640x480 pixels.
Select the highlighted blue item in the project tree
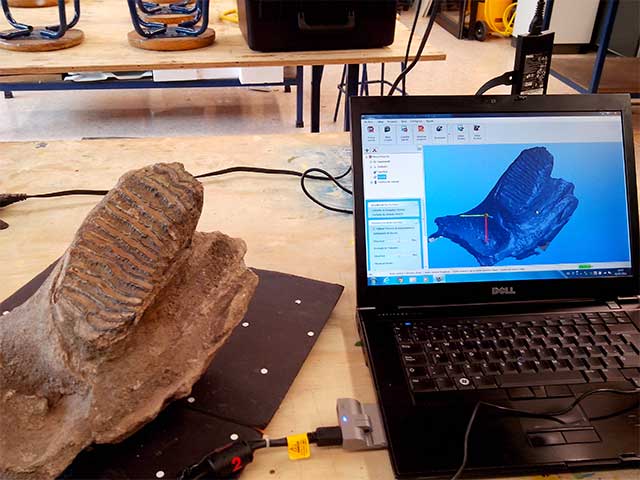click(382, 177)
